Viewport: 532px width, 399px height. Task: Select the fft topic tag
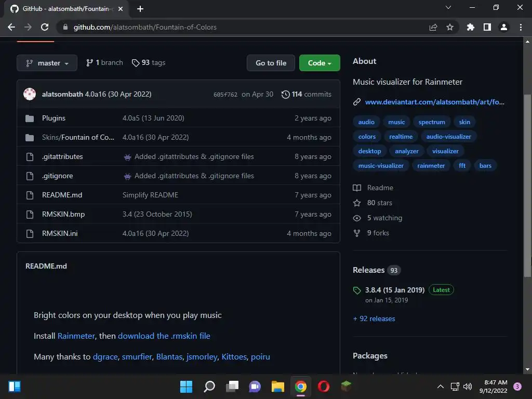click(x=462, y=166)
